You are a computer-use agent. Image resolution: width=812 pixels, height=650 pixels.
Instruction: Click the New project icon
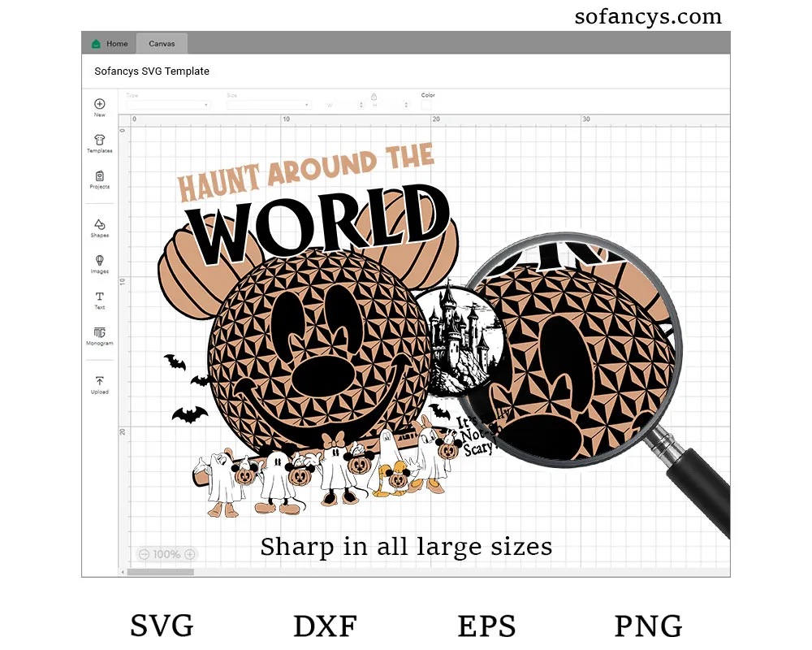pos(99,104)
